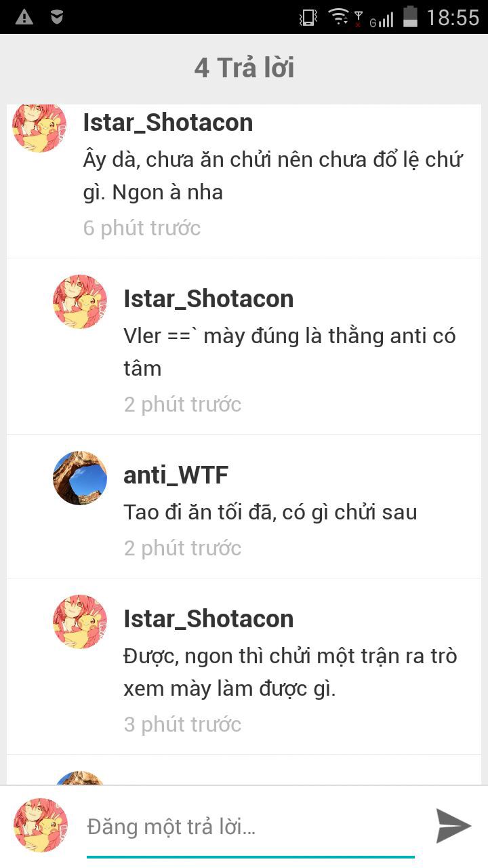This screenshot has height=868, width=488.
Task: Open Istar_Shotacon name on top comment
Action: [x=168, y=123]
